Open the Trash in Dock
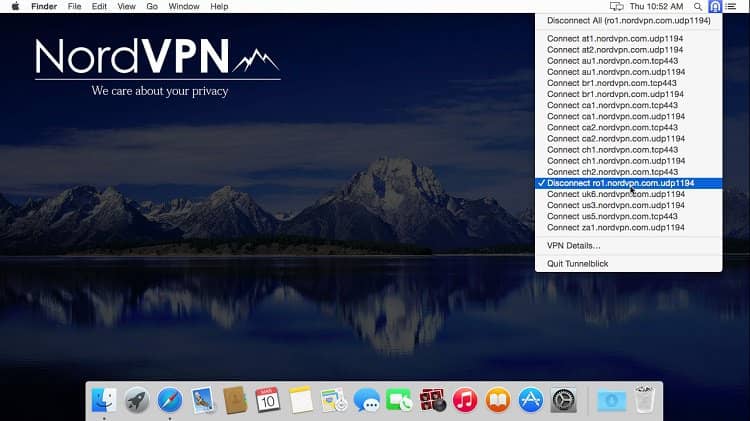Screen dimensions: 750x421 pos(644,400)
